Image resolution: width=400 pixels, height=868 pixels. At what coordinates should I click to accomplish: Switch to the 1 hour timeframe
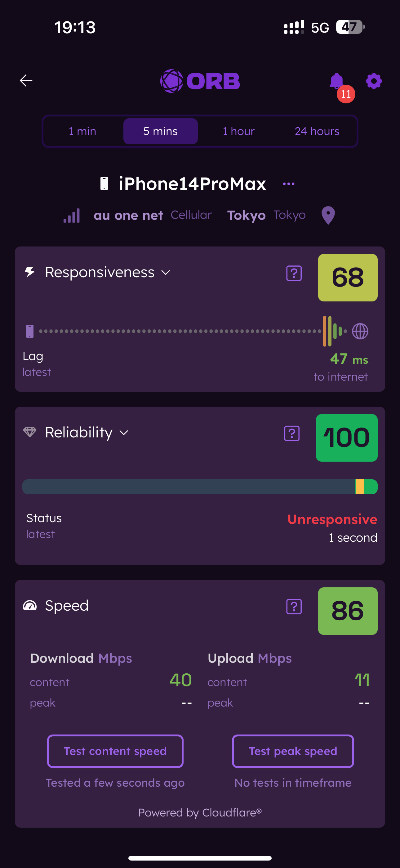click(238, 131)
